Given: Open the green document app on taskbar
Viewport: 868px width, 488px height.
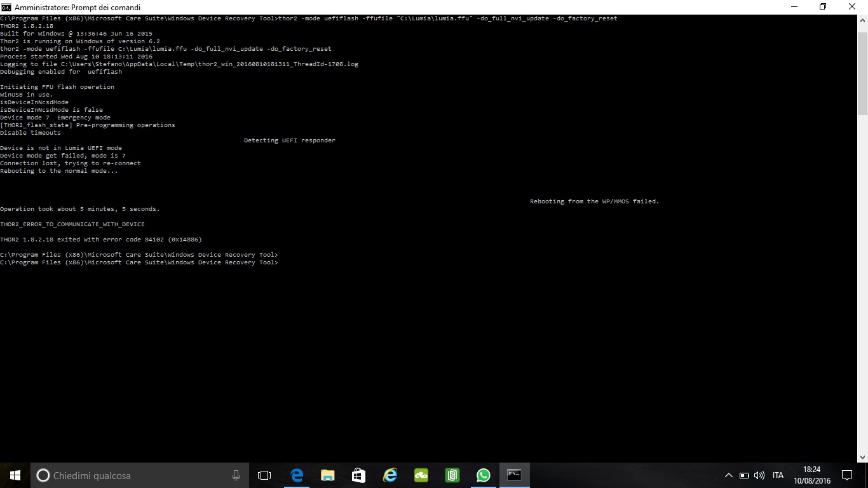Looking at the screenshot, I should point(452,475).
